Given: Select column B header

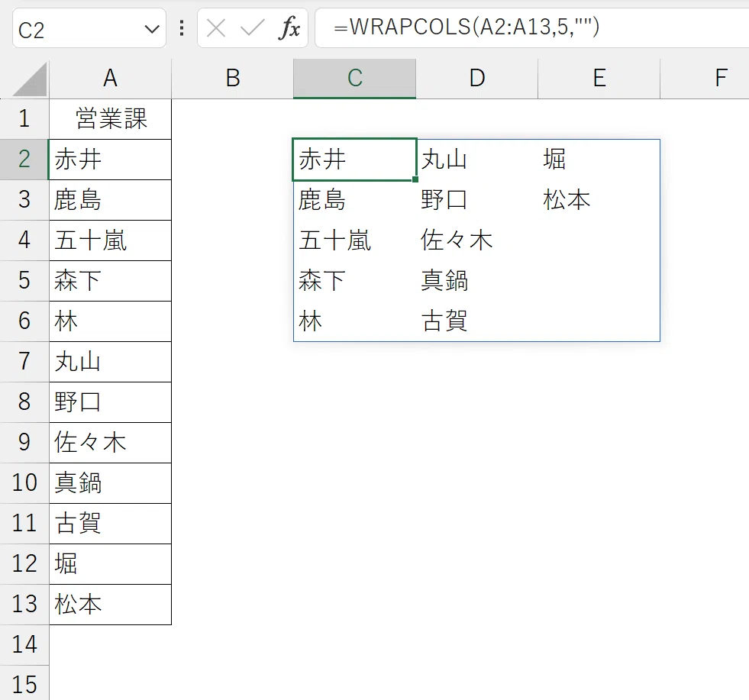Looking at the screenshot, I should tap(233, 79).
